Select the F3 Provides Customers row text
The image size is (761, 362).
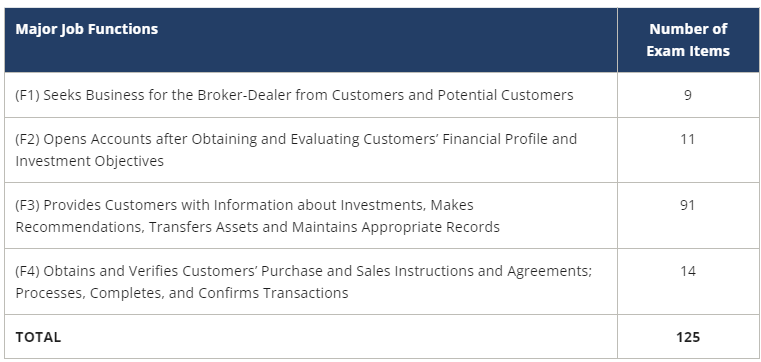[x=258, y=216]
